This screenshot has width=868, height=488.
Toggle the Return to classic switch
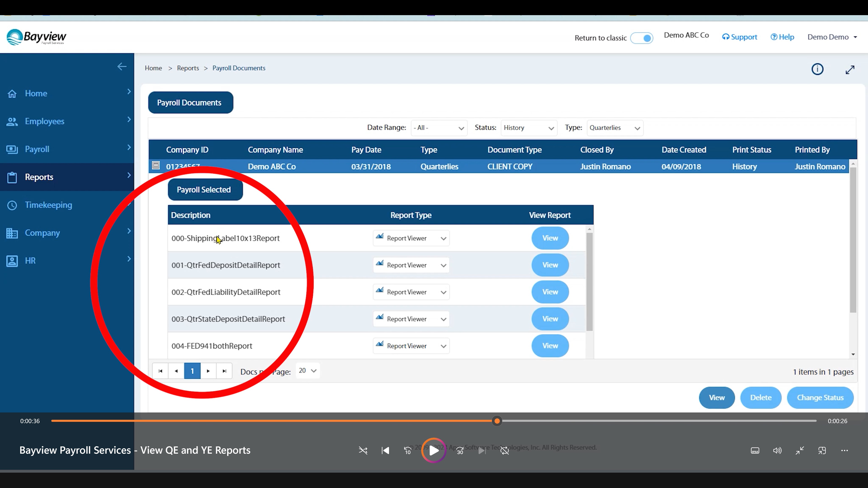[642, 38]
